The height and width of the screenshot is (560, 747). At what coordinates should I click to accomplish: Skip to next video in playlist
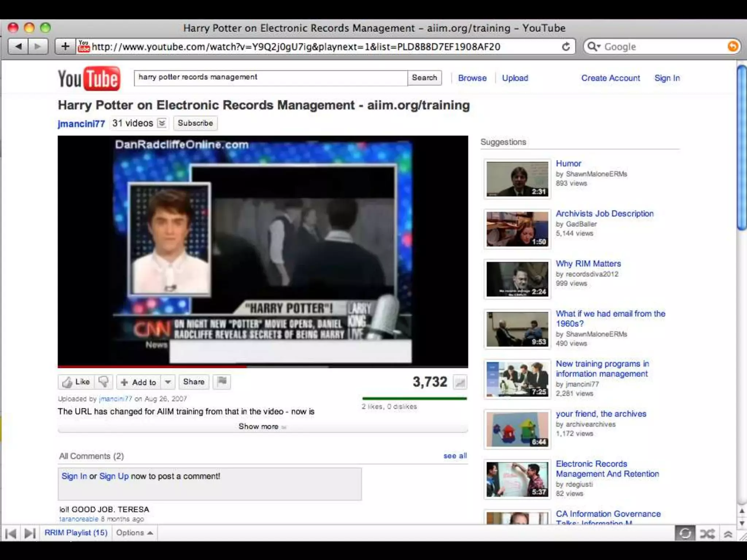(30, 533)
